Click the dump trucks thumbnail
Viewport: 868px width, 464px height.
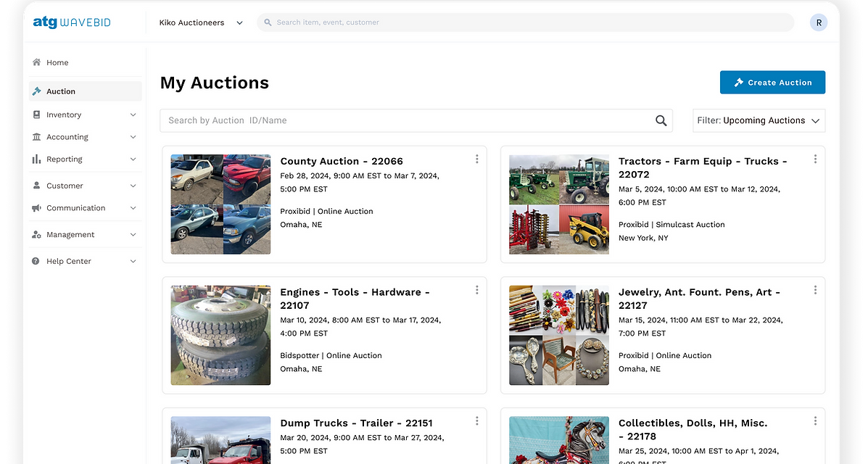click(221, 440)
